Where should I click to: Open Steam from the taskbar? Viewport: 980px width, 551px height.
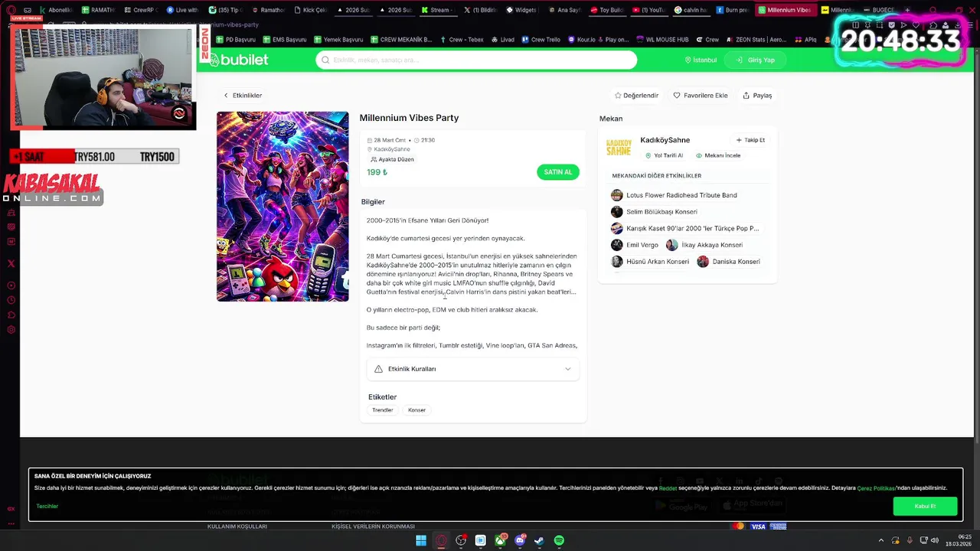(x=540, y=540)
